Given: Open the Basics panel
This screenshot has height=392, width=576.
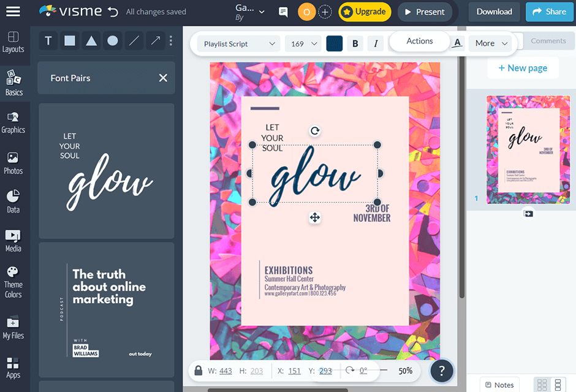Looking at the screenshot, I should tap(14, 83).
